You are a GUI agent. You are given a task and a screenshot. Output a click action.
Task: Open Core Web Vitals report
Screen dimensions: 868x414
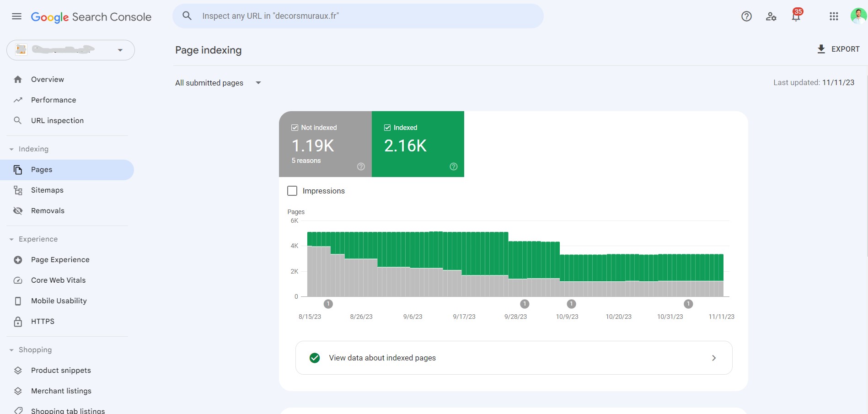pyautogui.click(x=58, y=280)
